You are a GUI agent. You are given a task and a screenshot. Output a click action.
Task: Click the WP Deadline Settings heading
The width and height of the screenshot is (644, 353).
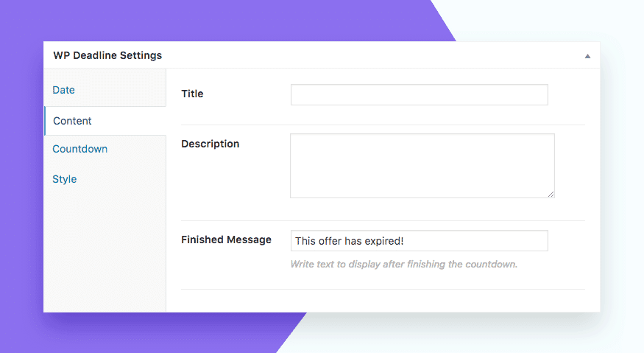(107, 55)
